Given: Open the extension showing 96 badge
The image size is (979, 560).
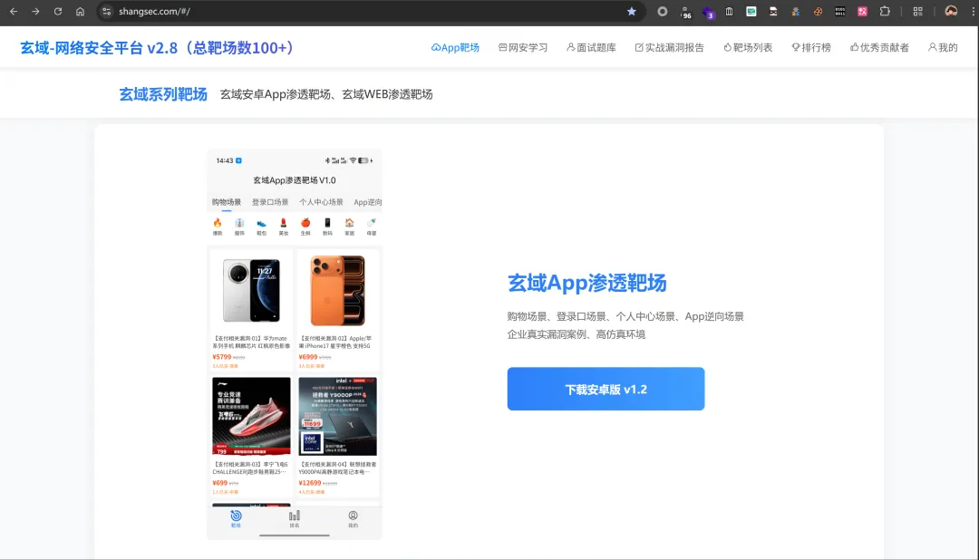Looking at the screenshot, I should click(x=685, y=12).
